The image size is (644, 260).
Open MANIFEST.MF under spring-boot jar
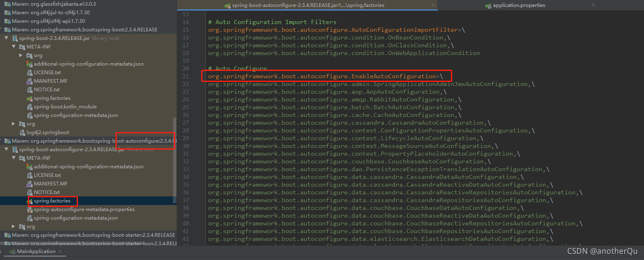pyautogui.click(x=51, y=81)
